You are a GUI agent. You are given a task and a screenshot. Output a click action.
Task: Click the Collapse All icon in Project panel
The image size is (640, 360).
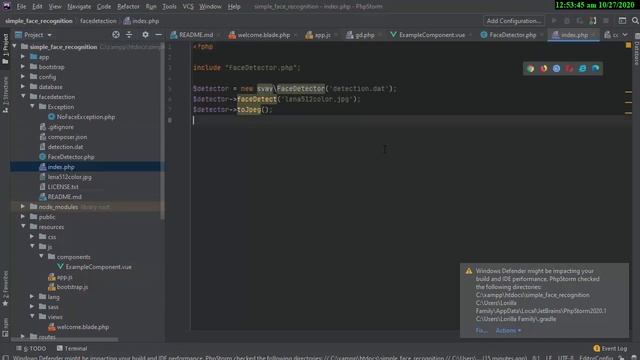click(129, 35)
